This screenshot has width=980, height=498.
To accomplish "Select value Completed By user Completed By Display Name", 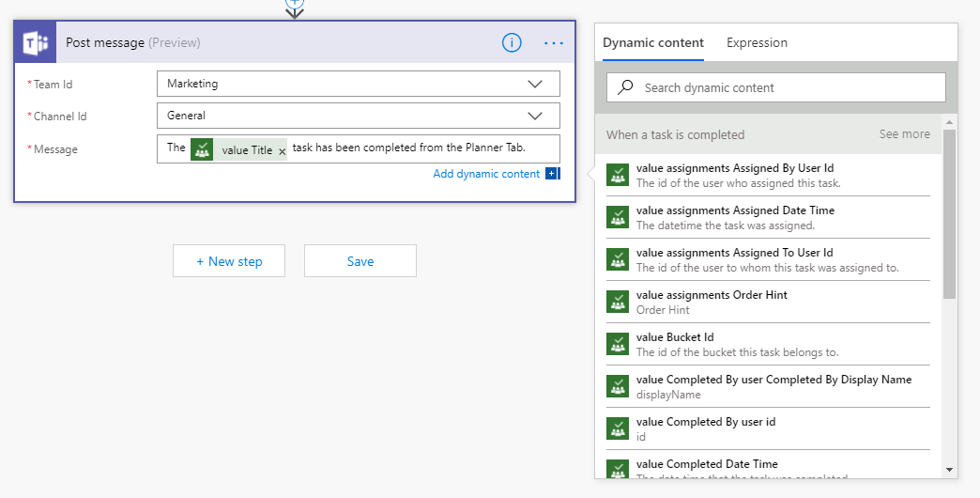I will (x=768, y=386).
